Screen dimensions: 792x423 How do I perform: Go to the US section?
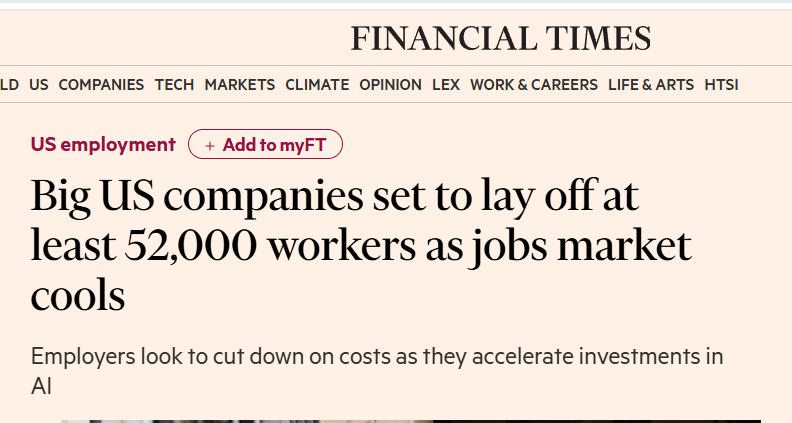(39, 85)
